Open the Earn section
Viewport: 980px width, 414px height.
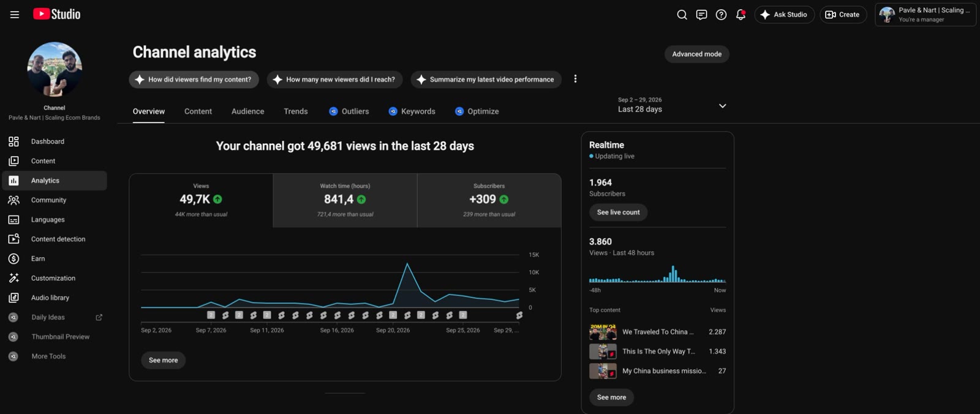coord(55,258)
